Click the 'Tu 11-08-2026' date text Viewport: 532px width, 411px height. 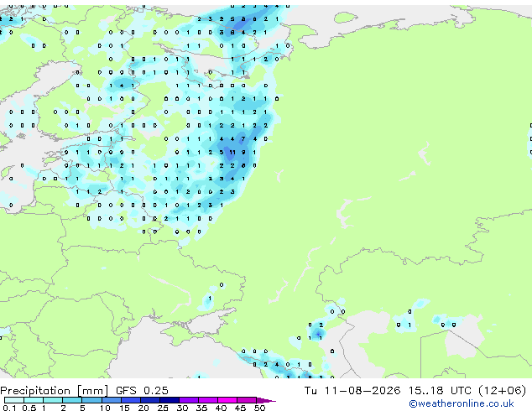click(352, 391)
